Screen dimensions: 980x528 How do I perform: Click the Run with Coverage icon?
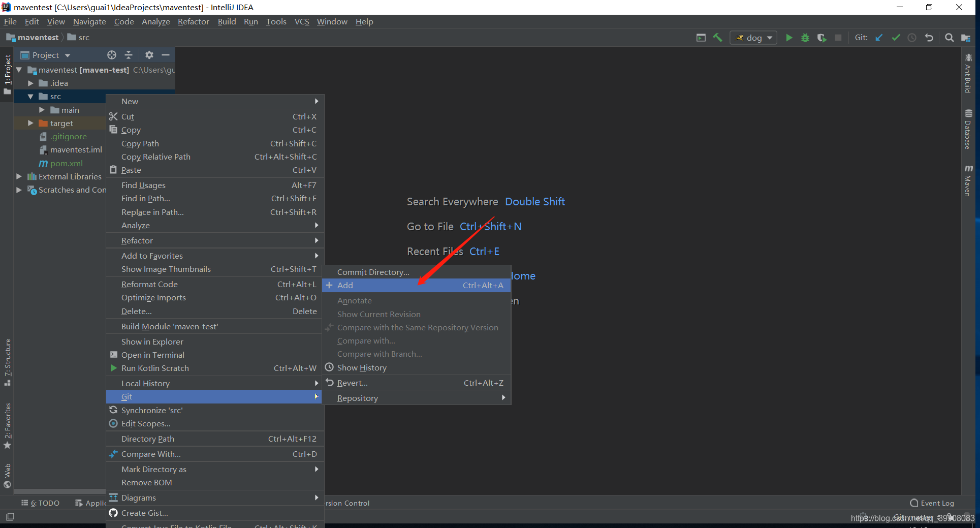point(821,38)
